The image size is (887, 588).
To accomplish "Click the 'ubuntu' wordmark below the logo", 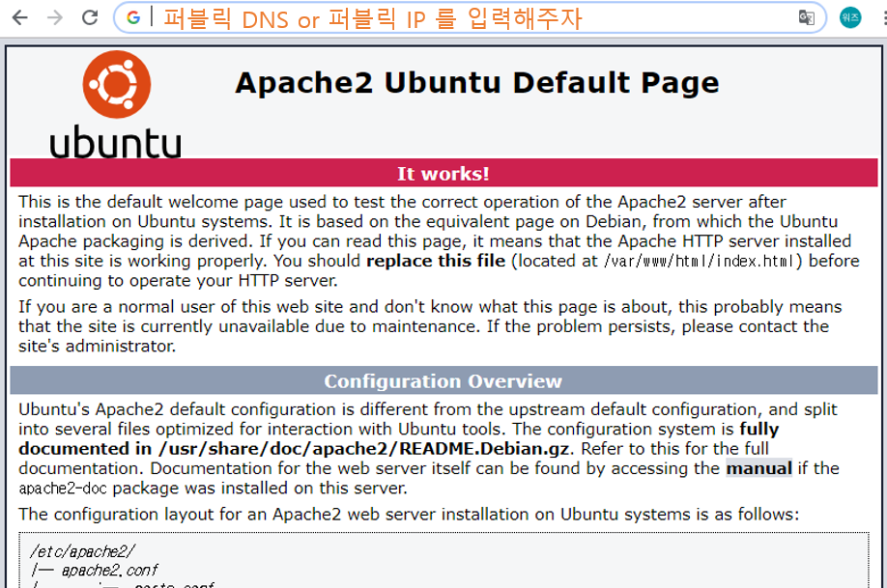I will tap(115, 143).
